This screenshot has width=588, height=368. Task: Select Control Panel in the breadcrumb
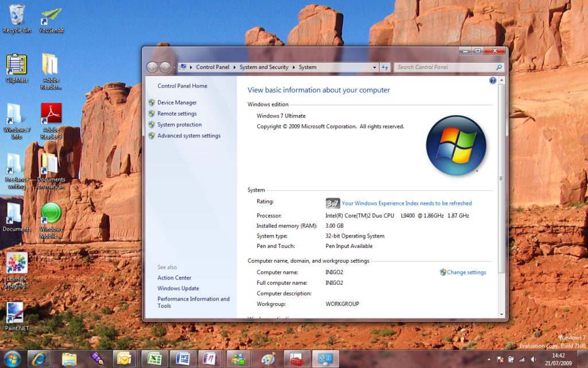pos(212,67)
